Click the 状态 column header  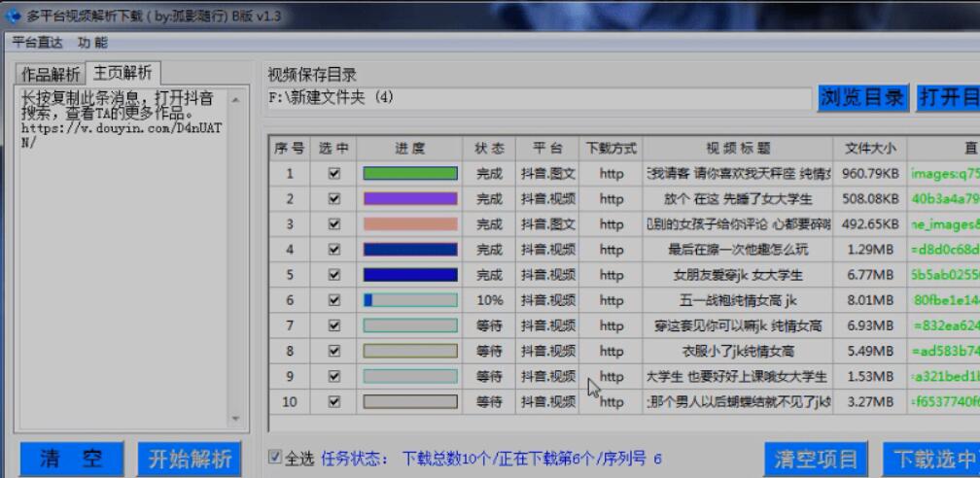pyautogui.click(x=489, y=149)
